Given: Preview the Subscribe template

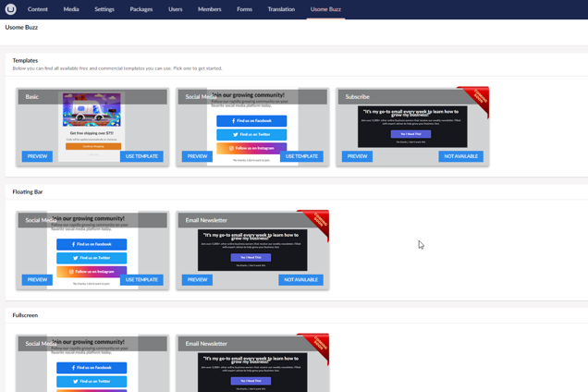Looking at the screenshot, I should point(357,156).
